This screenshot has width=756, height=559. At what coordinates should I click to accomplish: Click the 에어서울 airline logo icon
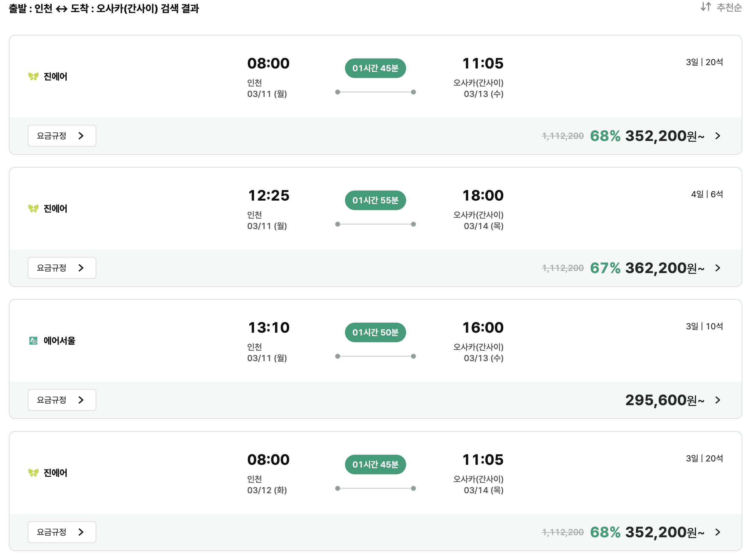point(33,341)
